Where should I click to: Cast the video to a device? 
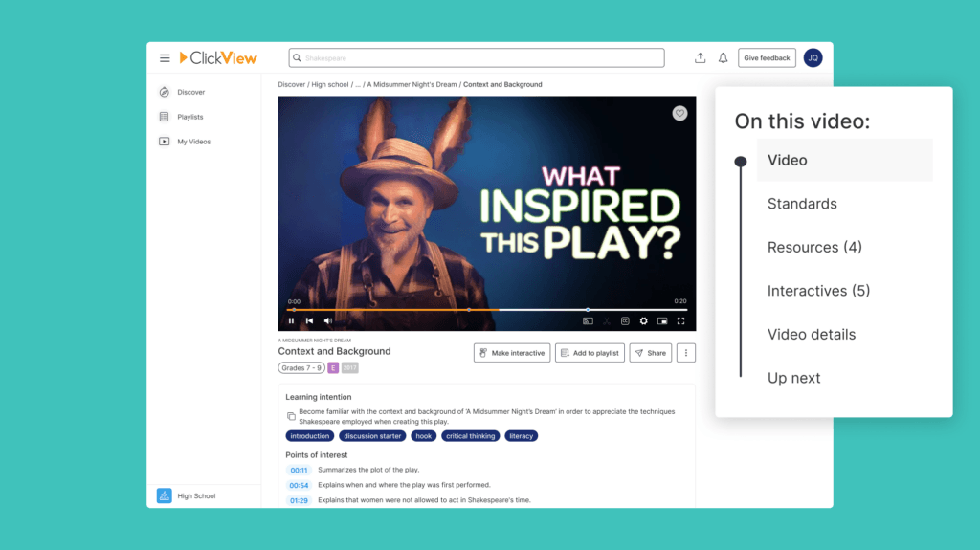[589, 321]
